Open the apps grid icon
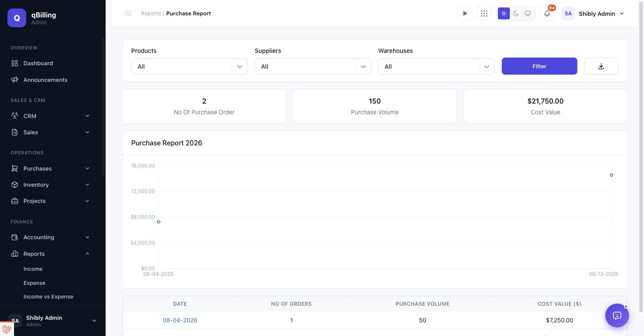This screenshot has height=336, width=644. (x=484, y=14)
